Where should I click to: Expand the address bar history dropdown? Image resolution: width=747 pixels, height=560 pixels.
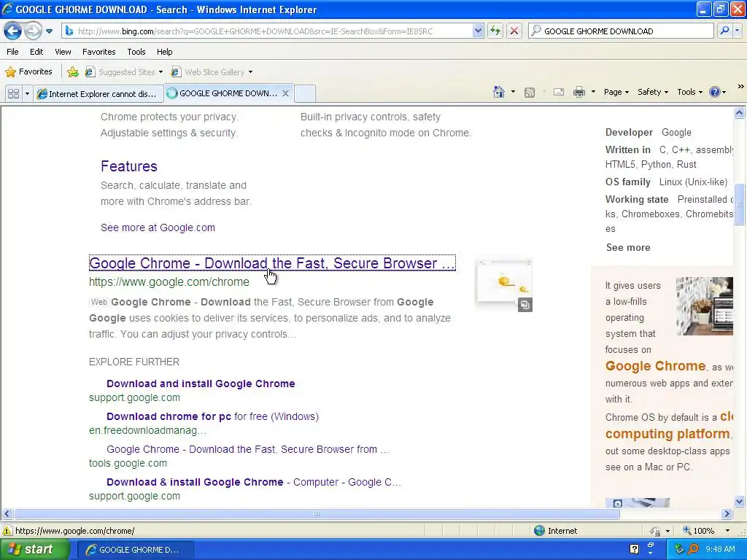(478, 31)
